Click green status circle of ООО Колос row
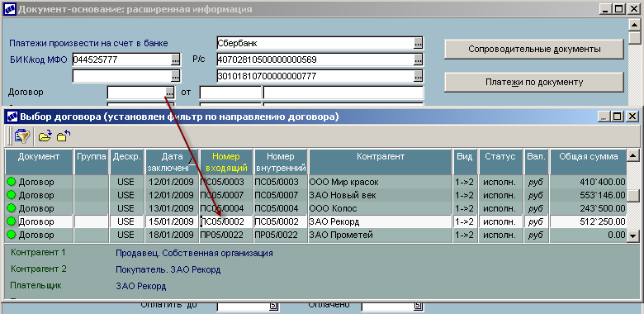Viewport: 644px width, 314px height. click(x=12, y=208)
